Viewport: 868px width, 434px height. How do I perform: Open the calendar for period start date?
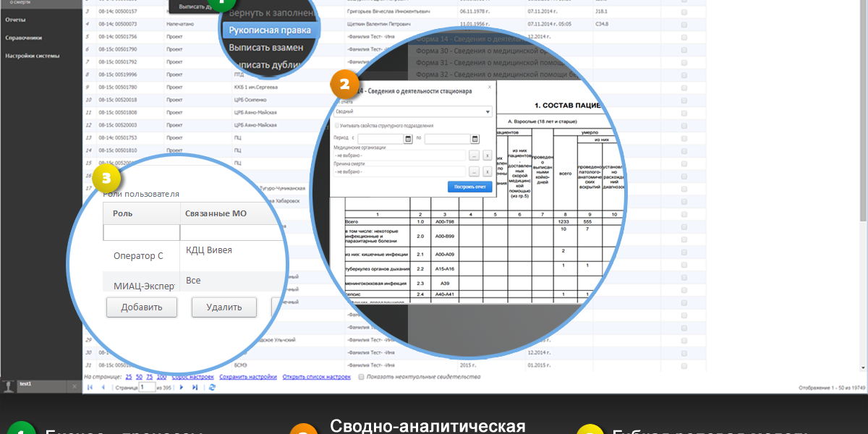407,138
